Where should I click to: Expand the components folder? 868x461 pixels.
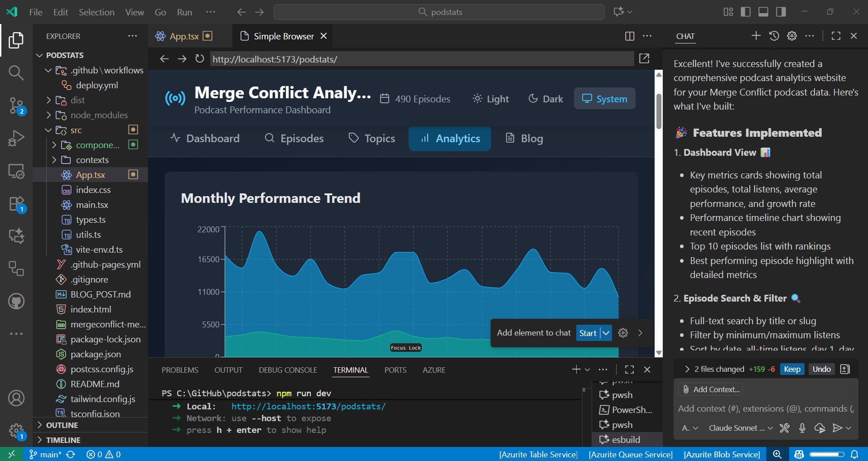[54, 145]
